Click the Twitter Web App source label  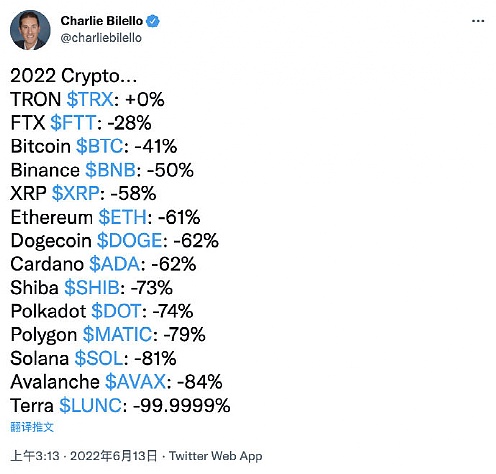pos(216,456)
